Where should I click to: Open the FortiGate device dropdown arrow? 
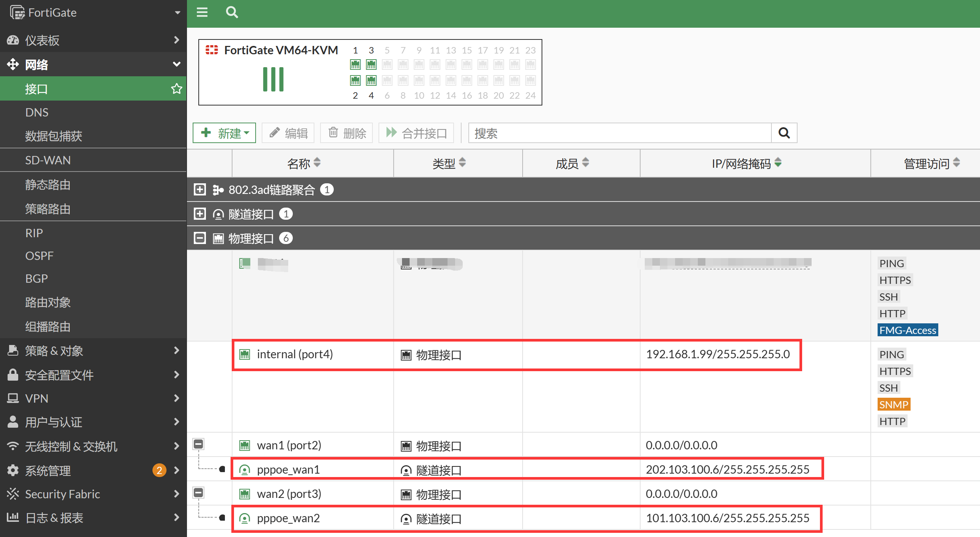click(x=177, y=13)
